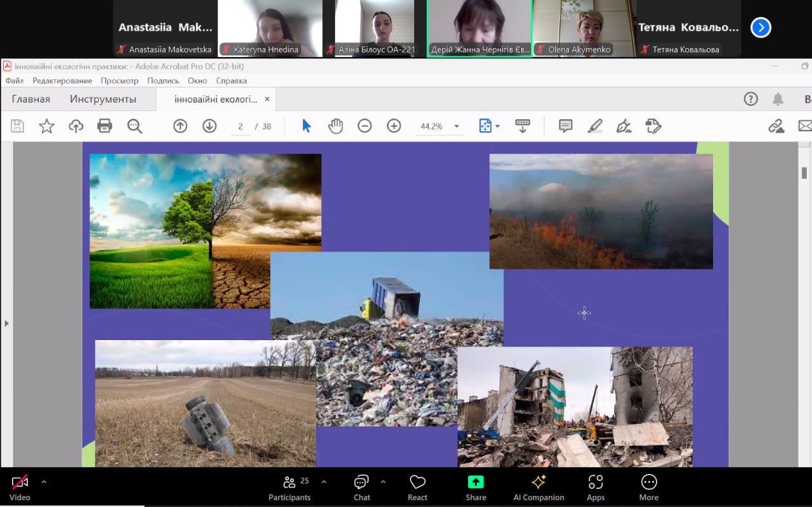Click the Print file icon in Acrobat toolbar
This screenshot has width=812, height=507.
coord(105,126)
